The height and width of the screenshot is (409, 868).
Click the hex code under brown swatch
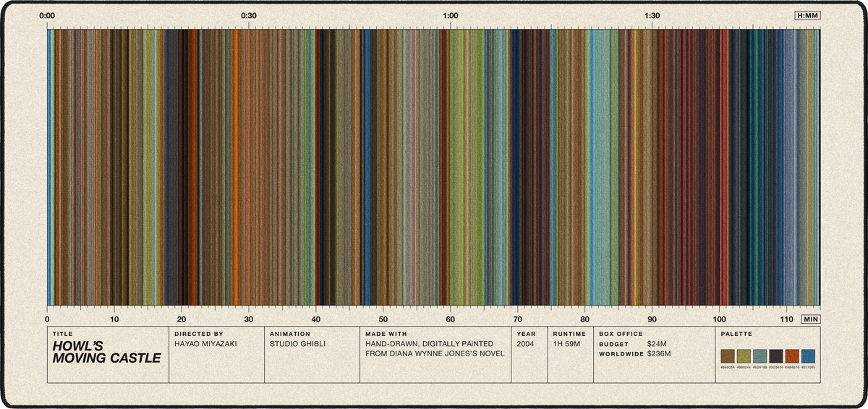[728, 367]
